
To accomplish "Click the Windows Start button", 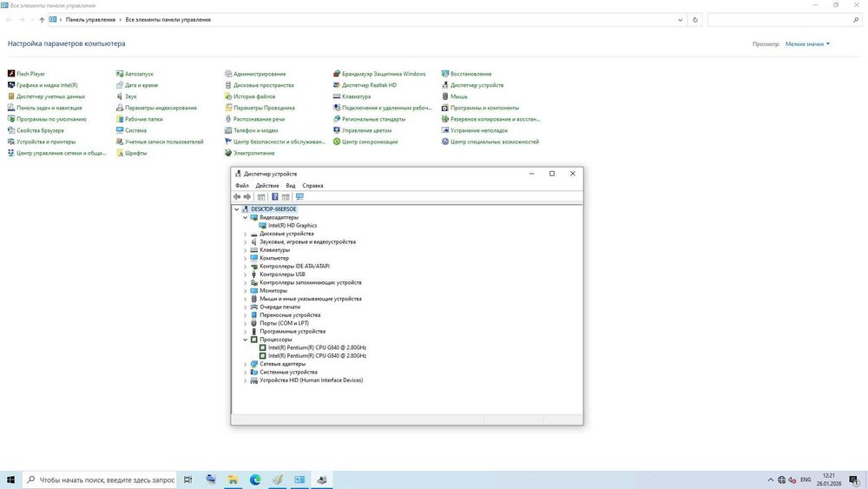I will pos(10,479).
